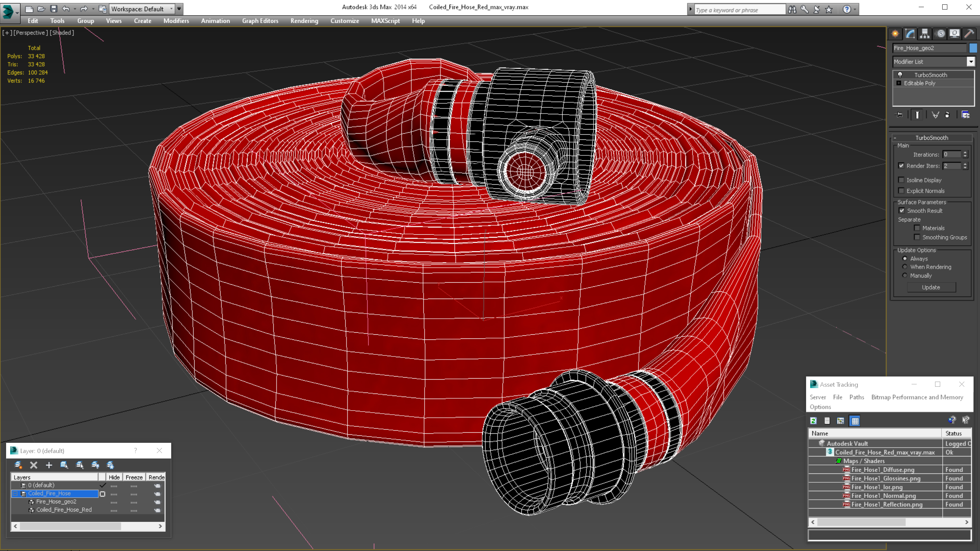Click the Perspective viewport label
The width and height of the screenshot is (980, 551).
pos(31,33)
